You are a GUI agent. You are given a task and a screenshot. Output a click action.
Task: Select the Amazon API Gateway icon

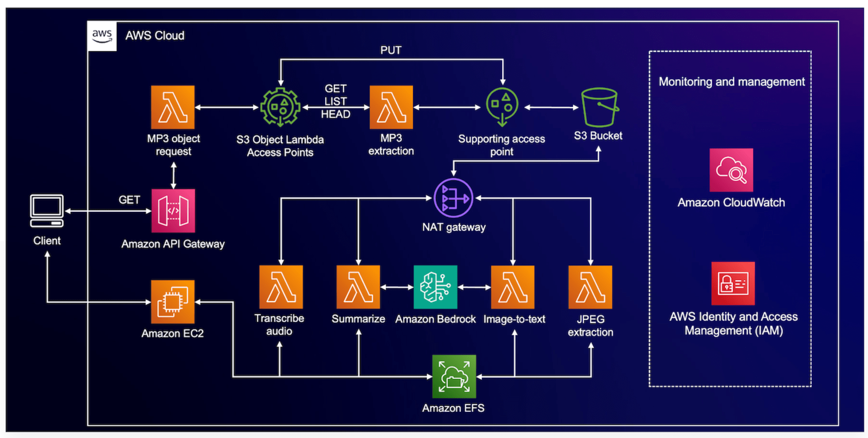click(173, 211)
